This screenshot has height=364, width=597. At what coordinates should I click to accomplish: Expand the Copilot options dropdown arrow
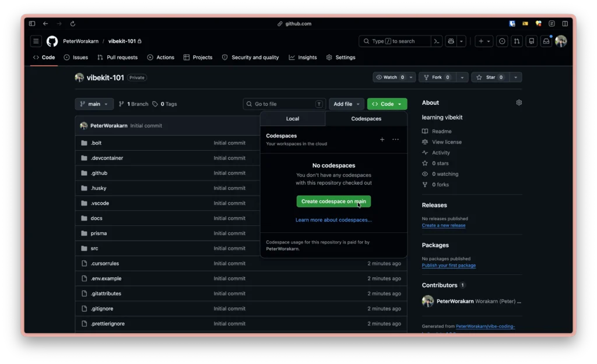tap(462, 41)
